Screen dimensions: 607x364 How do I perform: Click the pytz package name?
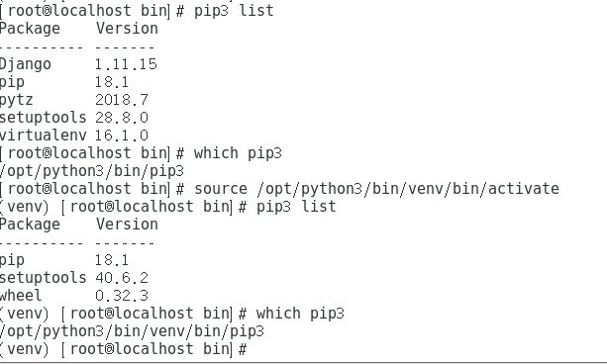pos(16,100)
